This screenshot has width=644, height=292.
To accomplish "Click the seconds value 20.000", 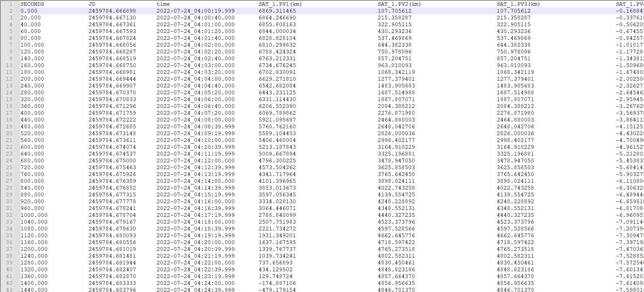I will [31, 18].
